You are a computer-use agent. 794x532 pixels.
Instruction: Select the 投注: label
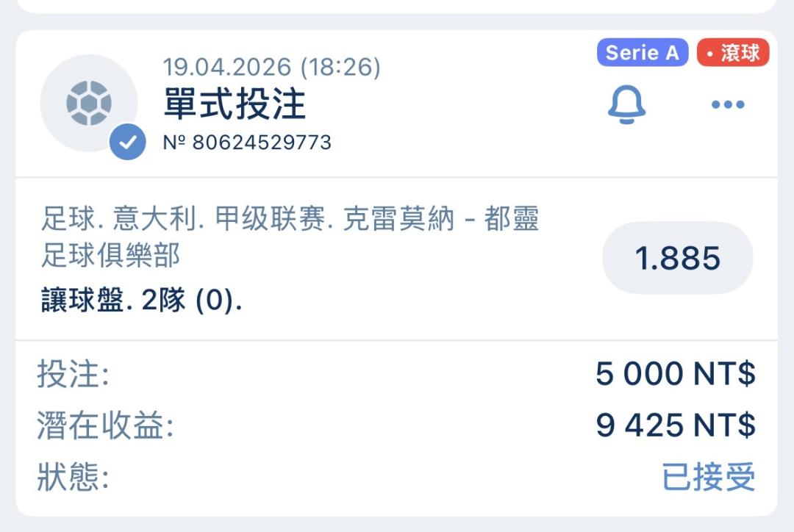click(x=73, y=375)
